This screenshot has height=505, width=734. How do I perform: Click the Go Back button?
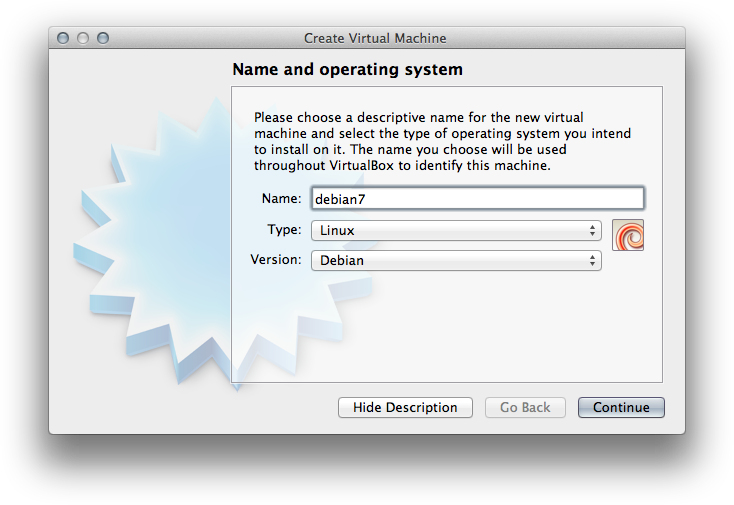[x=525, y=407]
